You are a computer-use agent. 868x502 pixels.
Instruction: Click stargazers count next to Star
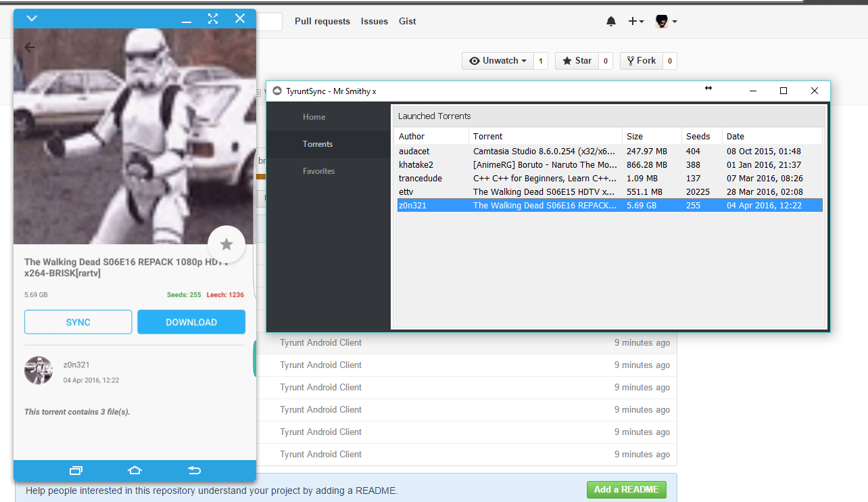tap(606, 61)
